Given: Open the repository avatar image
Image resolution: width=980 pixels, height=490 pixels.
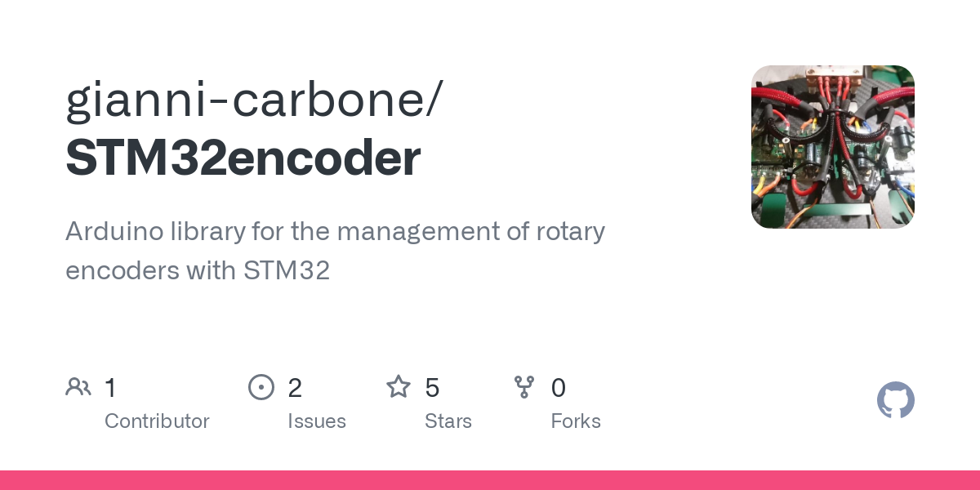Looking at the screenshot, I should pyautogui.click(x=832, y=147).
